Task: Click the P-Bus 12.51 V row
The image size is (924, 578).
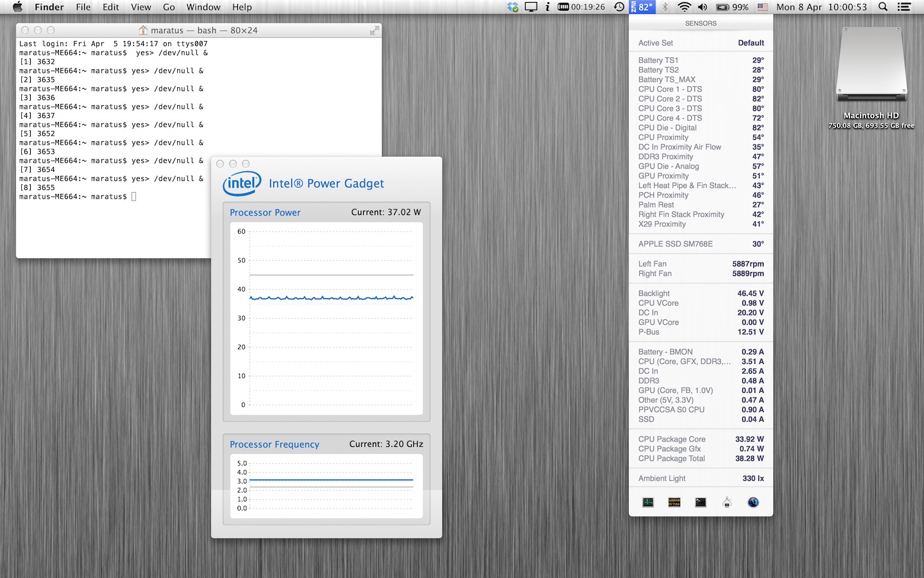Action: [701, 332]
